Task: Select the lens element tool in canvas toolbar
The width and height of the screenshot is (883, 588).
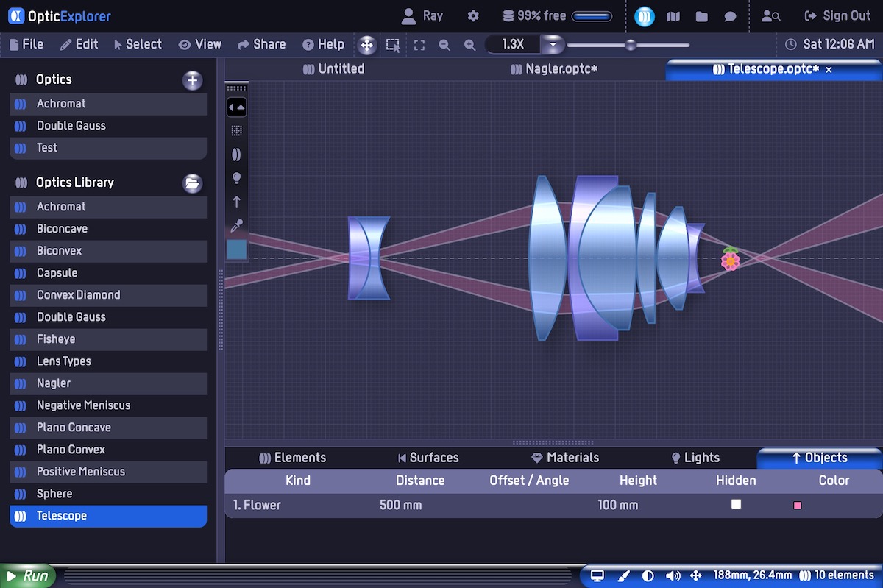Action: (236, 155)
